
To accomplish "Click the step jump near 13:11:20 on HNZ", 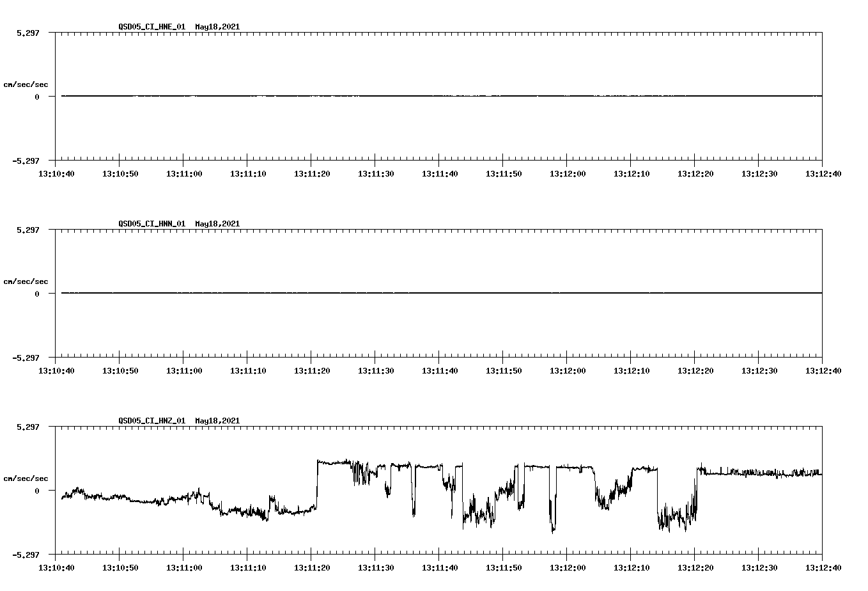I will tap(317, 483).
